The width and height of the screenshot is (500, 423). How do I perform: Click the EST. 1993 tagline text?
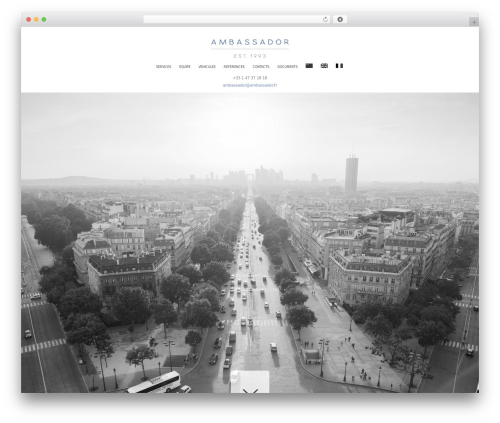(250, 56)
